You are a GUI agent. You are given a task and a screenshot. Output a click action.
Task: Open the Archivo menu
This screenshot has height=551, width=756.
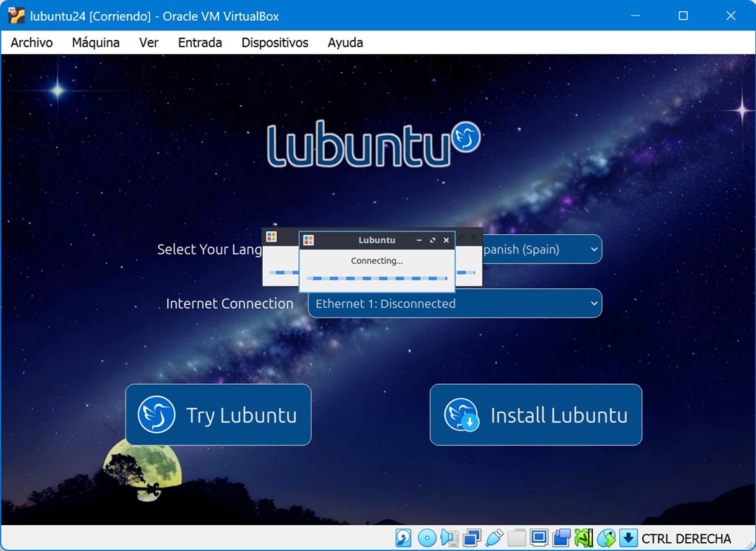(x=32, y=43)
